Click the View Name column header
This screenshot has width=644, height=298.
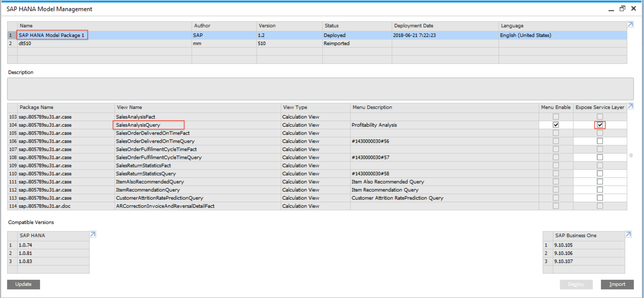[198, 107]
